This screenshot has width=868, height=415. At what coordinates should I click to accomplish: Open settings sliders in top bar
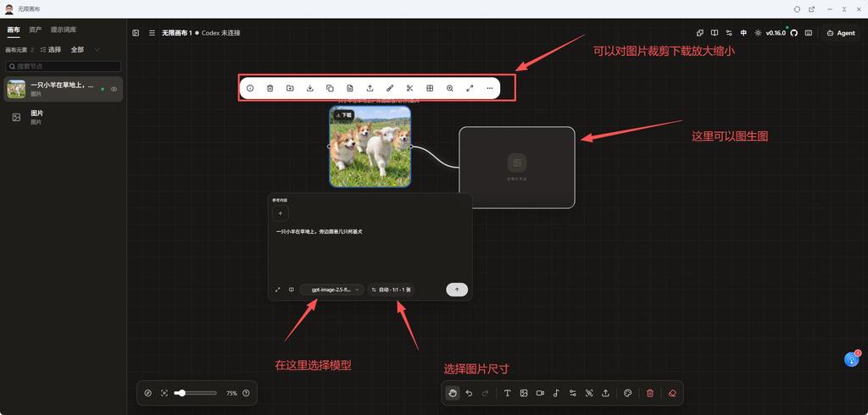729,33
